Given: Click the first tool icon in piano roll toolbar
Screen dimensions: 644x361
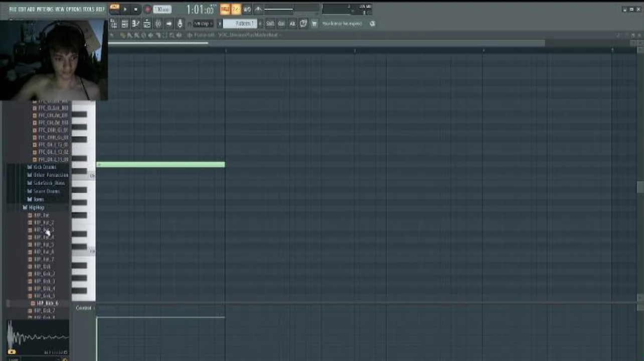Looking at the screenshot, I should pyautogui.click(x=122, y=35).
